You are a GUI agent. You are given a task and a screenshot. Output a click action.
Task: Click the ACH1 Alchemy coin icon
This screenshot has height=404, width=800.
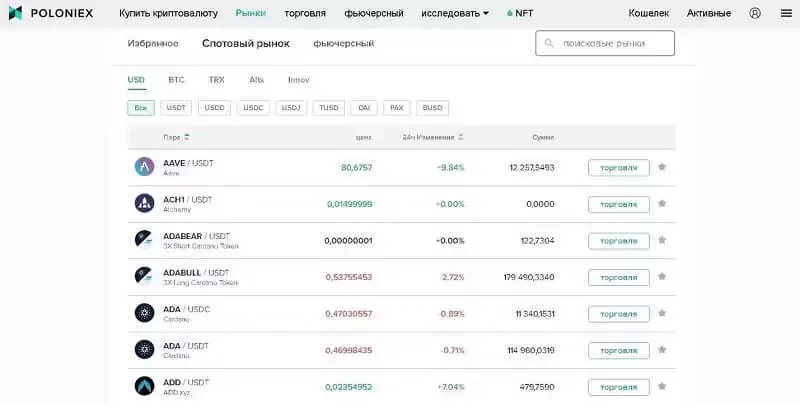[144, 204]
